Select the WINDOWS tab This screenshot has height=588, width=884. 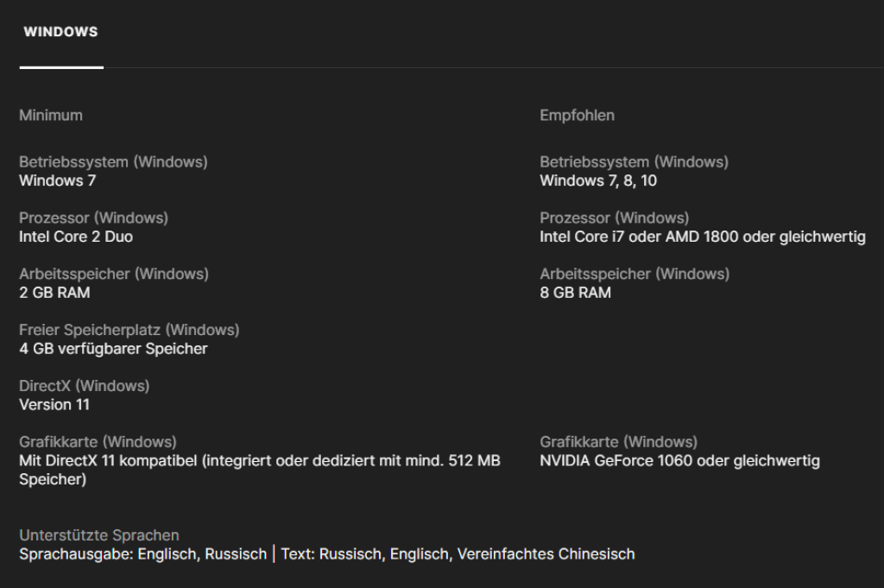point(60,32)
